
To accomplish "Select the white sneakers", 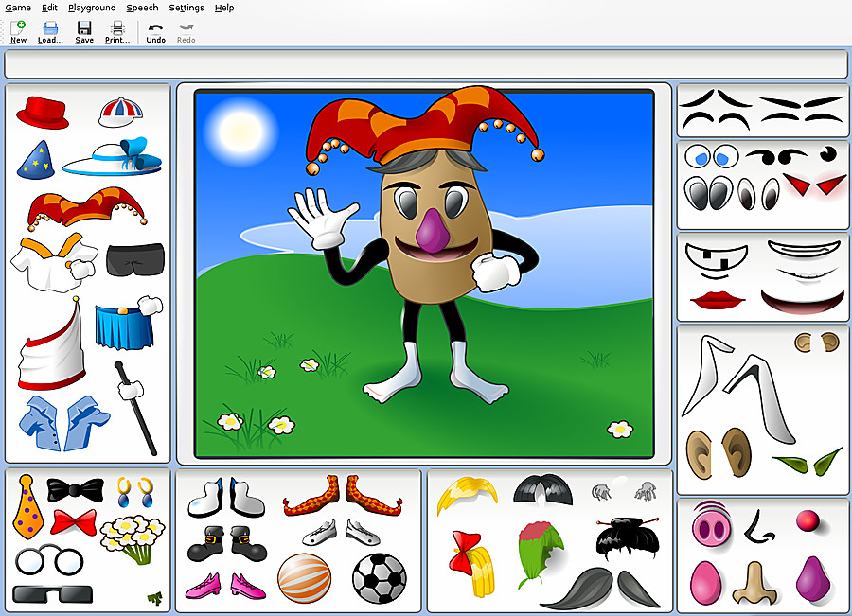I will click(x=341, y=533).
